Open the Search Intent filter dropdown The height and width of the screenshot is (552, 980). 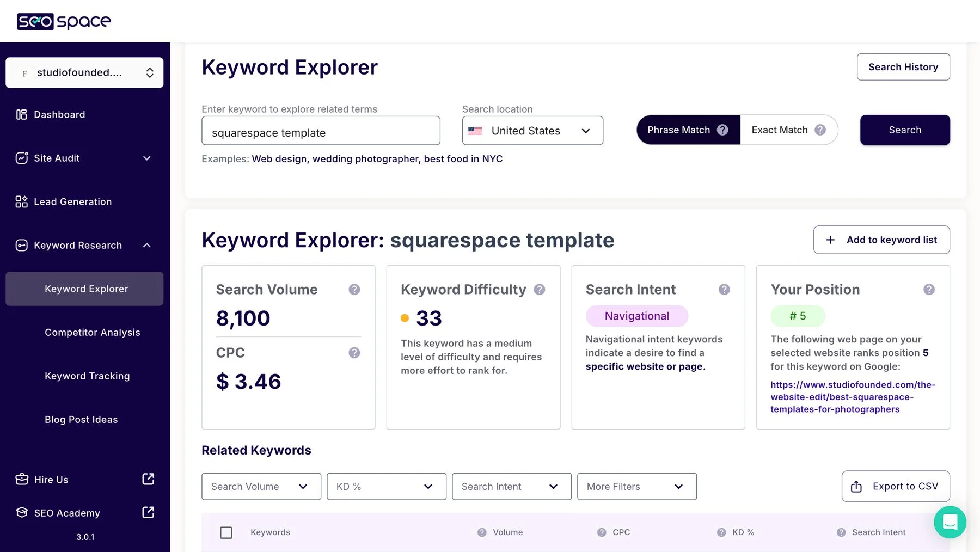[512, 487]
